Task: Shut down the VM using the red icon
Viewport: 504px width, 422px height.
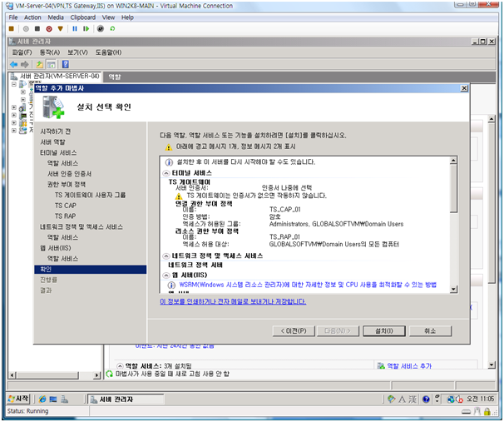Action: [49, 29]
